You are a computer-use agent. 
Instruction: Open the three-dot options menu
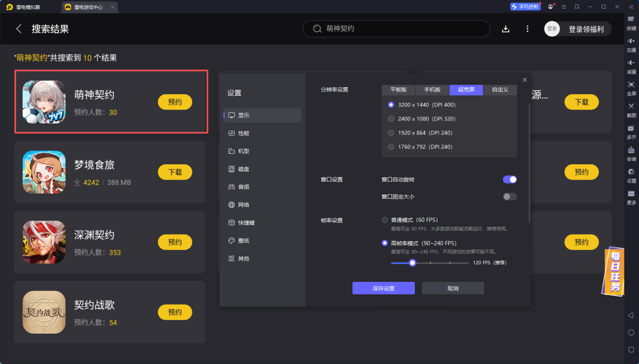tap(527, 29)
